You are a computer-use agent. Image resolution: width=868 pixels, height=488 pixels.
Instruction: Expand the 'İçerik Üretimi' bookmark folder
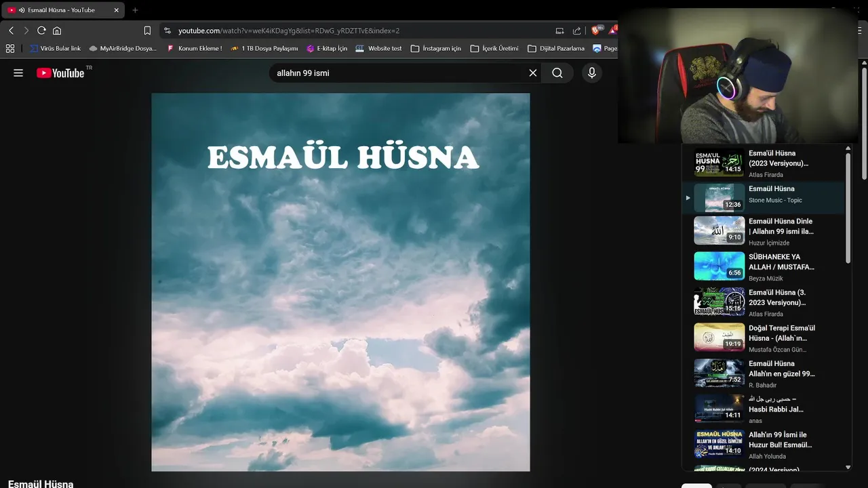(x=494, y=48)
